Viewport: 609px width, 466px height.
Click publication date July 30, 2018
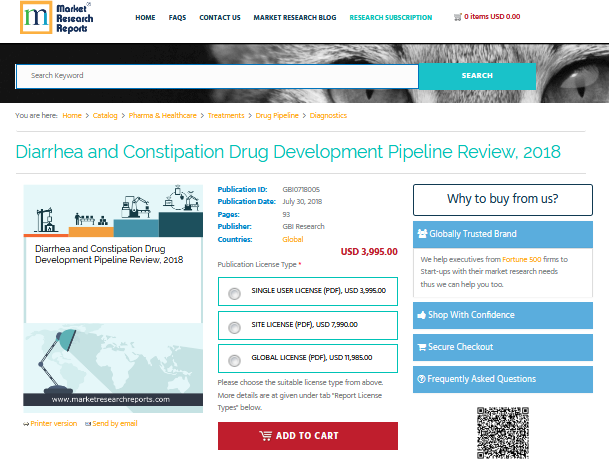coord(302,202)
